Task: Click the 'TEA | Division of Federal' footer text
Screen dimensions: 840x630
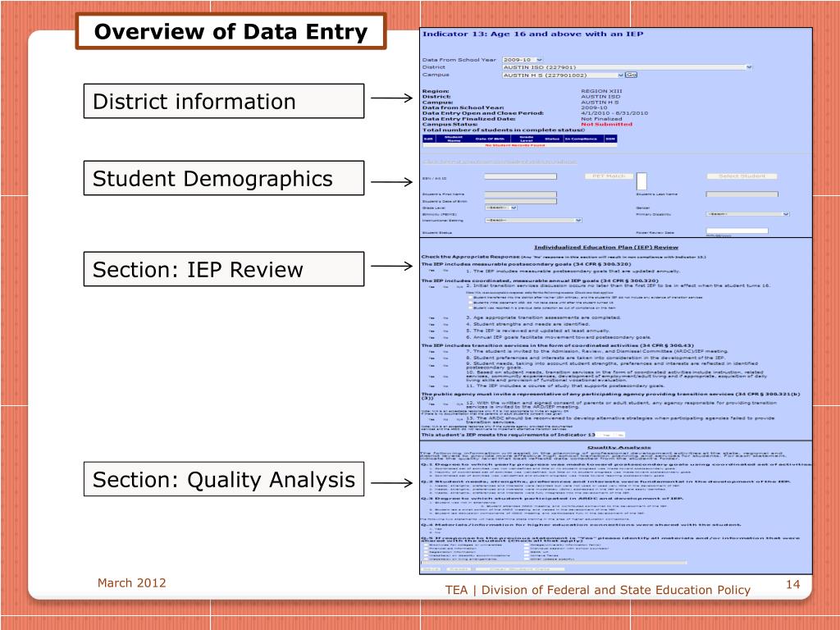Action: click(x=597, y=590)
